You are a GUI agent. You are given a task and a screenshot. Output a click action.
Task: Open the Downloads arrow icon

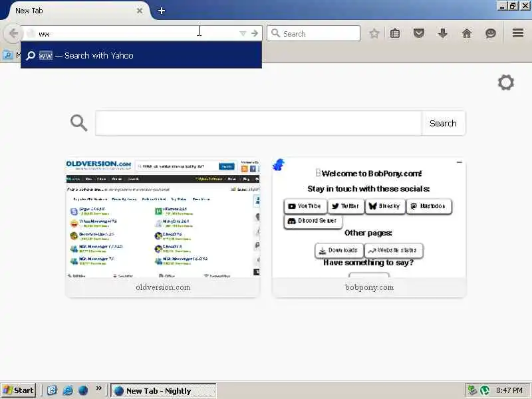tap(442, 33)
